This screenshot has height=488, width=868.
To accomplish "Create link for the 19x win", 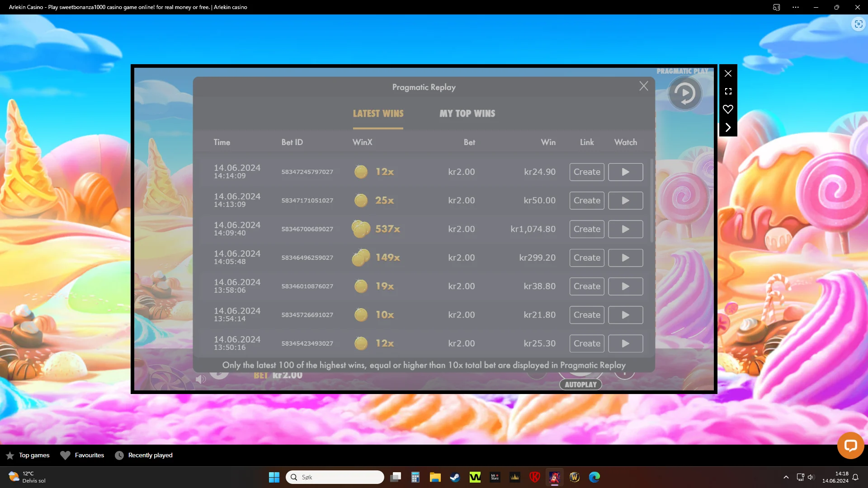I will click(587, 286).
